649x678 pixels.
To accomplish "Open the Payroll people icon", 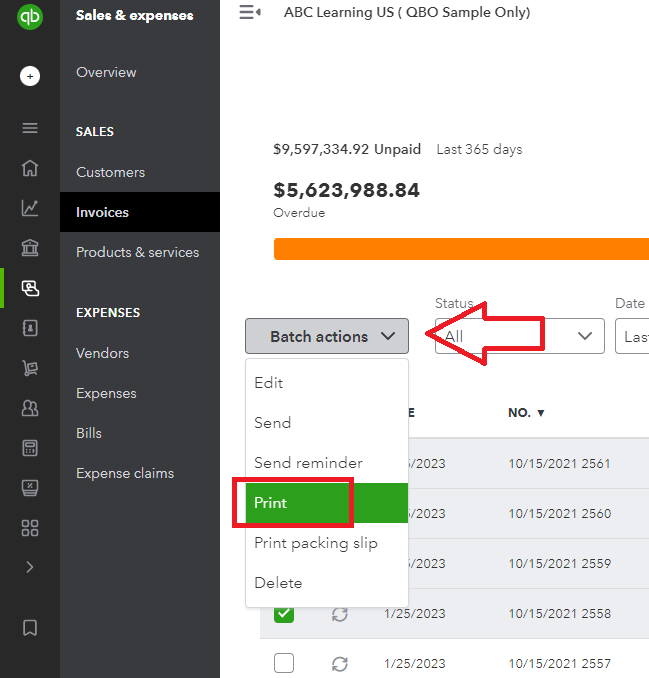I will pyautogui.click(x=30, y=408).
